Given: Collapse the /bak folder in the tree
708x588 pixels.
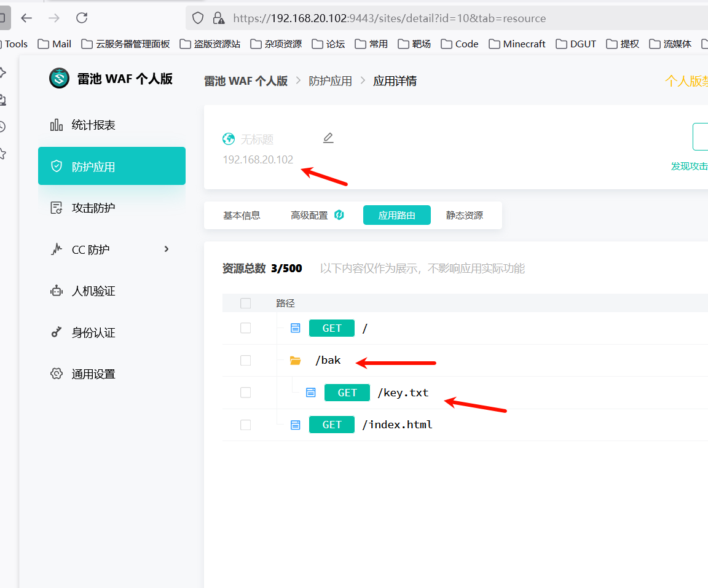Looking at the screenshot, I should 296,361.
